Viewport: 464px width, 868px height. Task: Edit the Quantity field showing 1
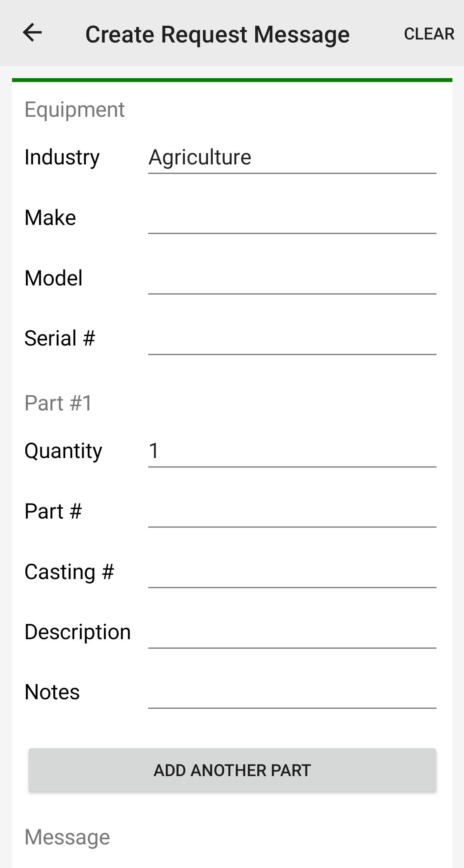tap(292, 451)
